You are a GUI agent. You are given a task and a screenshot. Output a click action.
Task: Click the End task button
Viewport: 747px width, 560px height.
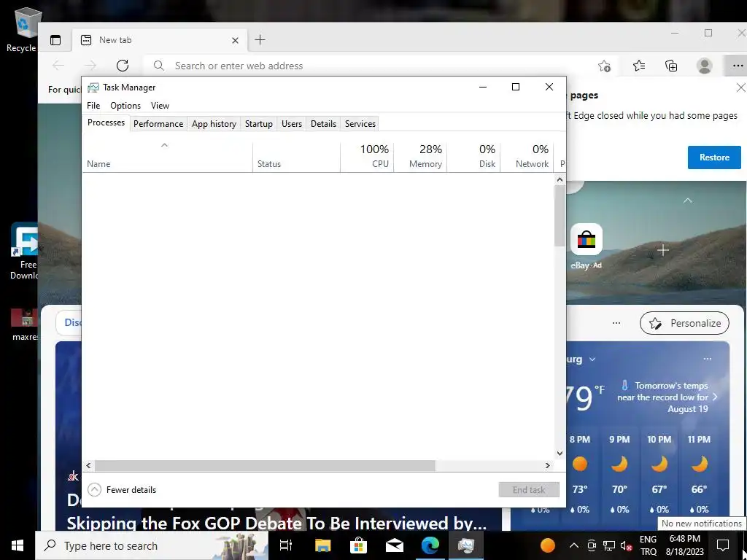pos(529,489)
